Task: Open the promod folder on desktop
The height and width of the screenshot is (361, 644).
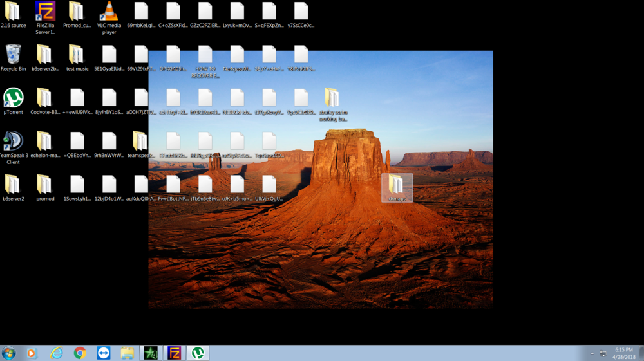Action: (x=45, y=185)
